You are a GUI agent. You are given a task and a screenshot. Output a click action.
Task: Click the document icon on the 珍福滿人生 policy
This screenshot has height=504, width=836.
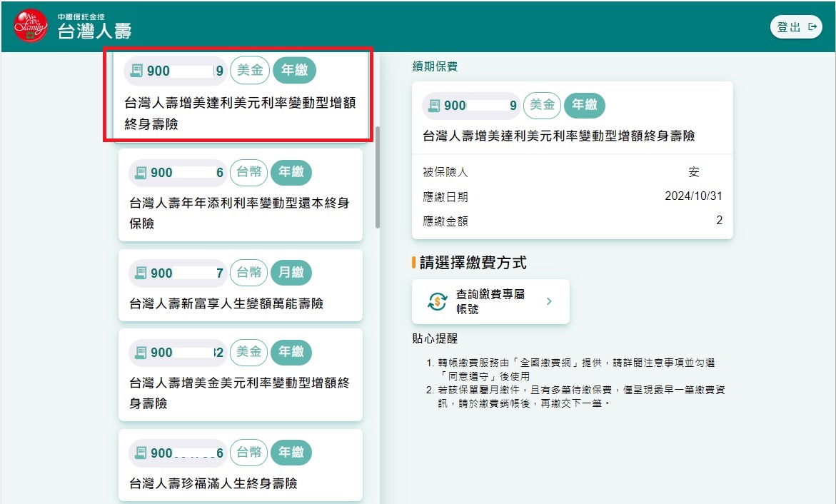[141, 453]
